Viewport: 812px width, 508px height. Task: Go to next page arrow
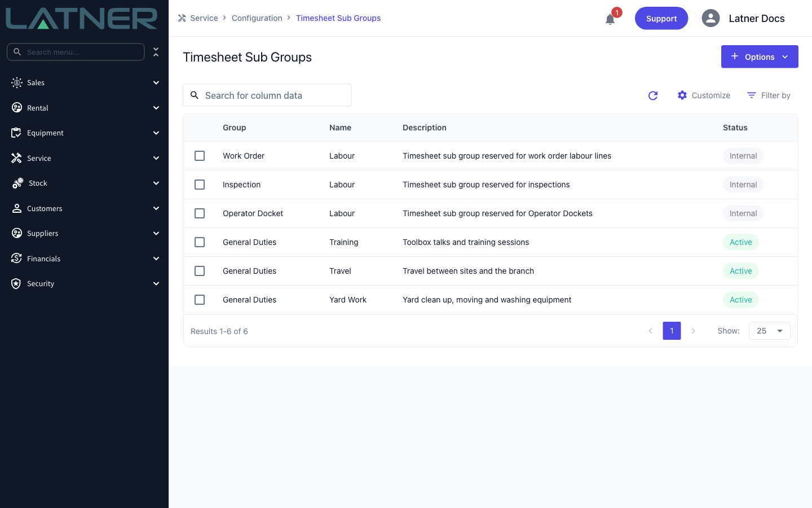pyautogui.click(x=693, y=331)
